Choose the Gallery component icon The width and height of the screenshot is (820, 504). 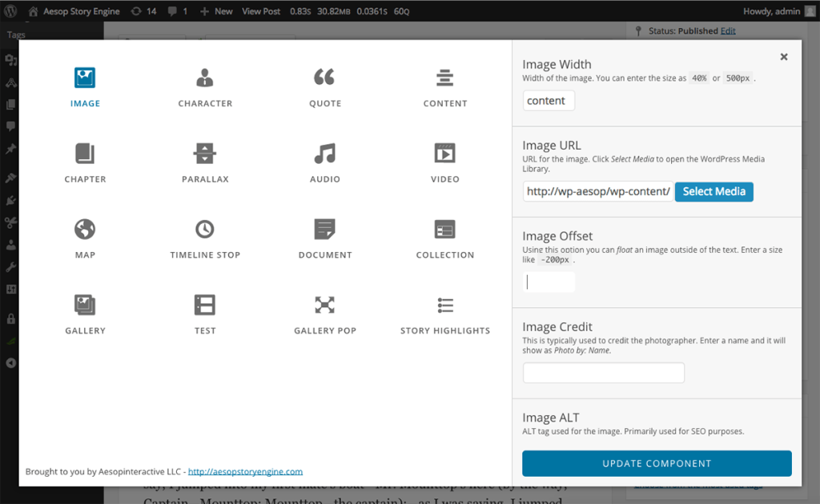(x=85, y=305)
